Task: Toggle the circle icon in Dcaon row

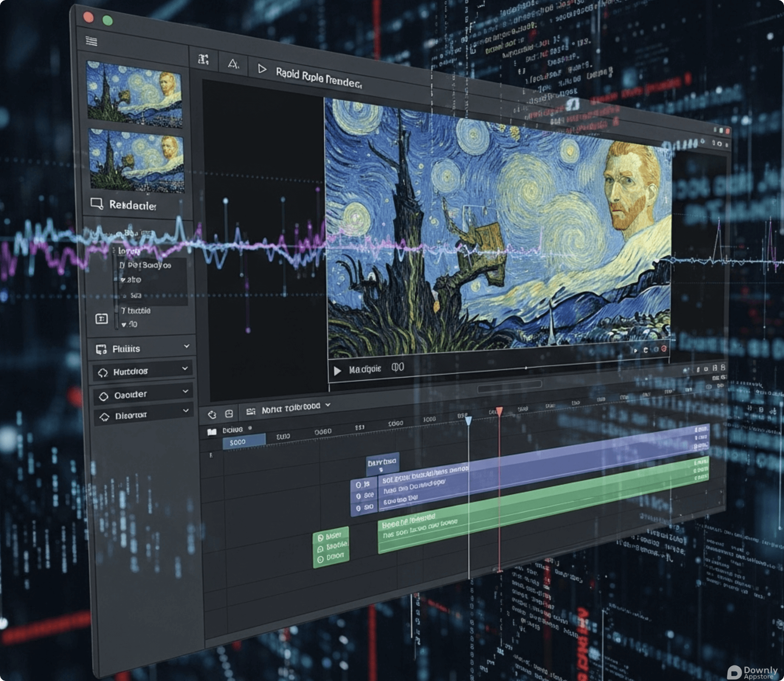Action: click(x=320, y=560)
